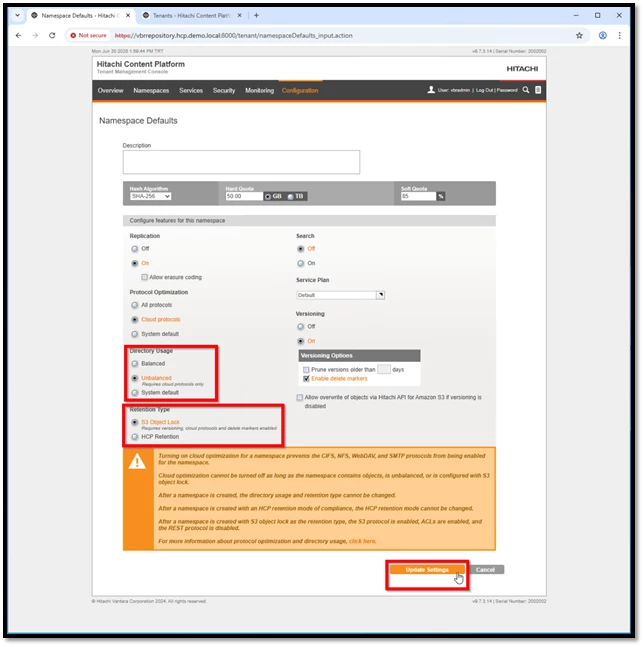Click the user silhouette icon
This screenshot has height=647, width=644.
point(431,90)
